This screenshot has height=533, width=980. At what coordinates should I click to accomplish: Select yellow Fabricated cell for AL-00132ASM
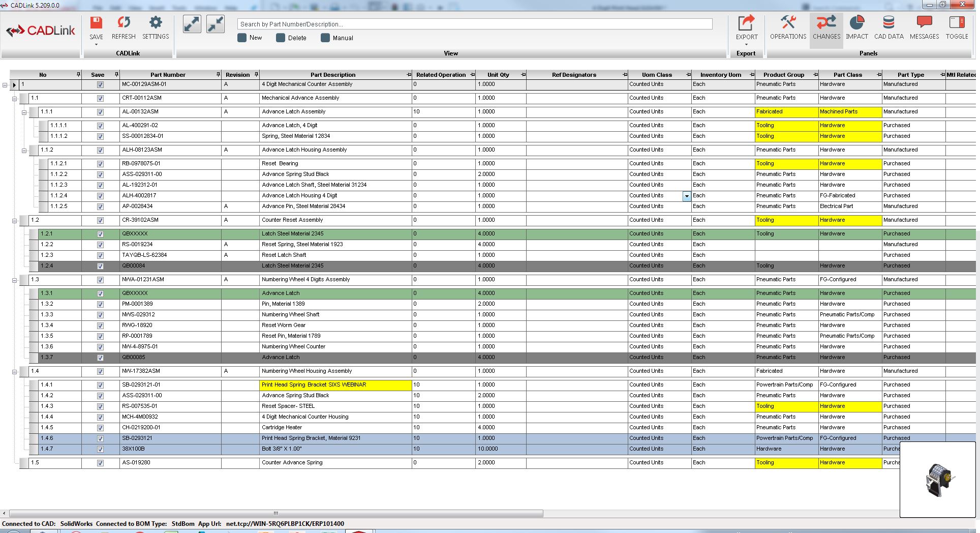[x=786, y=111]
